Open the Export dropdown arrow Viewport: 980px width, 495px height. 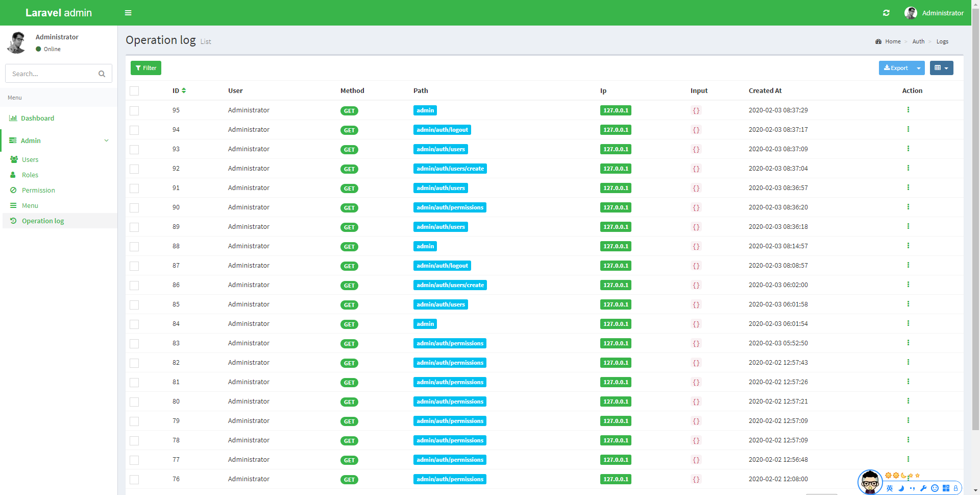pyautogui.click(x=919, y=68)
